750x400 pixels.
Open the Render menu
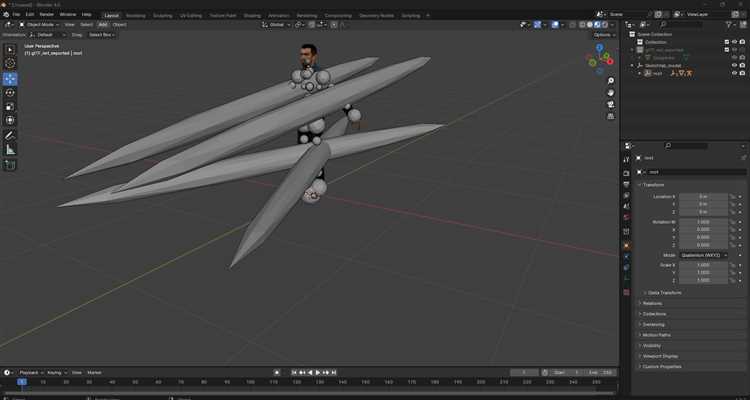pyautogui.click(x=46, y=15)
